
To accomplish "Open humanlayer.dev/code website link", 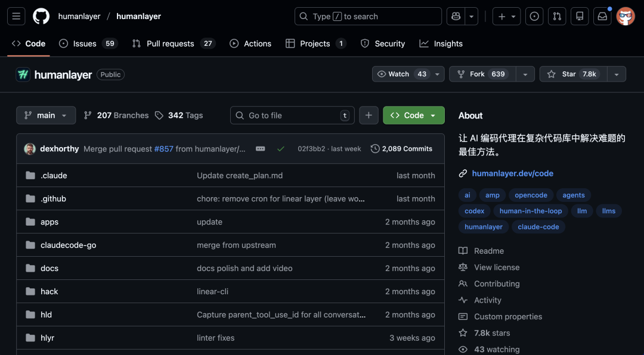I will 513,173.
